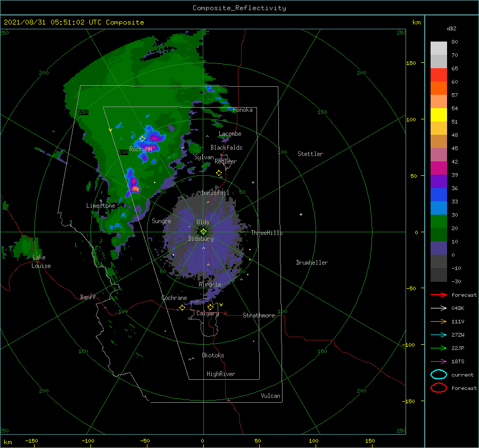Click the Lacombe city label

click(230, 134)
